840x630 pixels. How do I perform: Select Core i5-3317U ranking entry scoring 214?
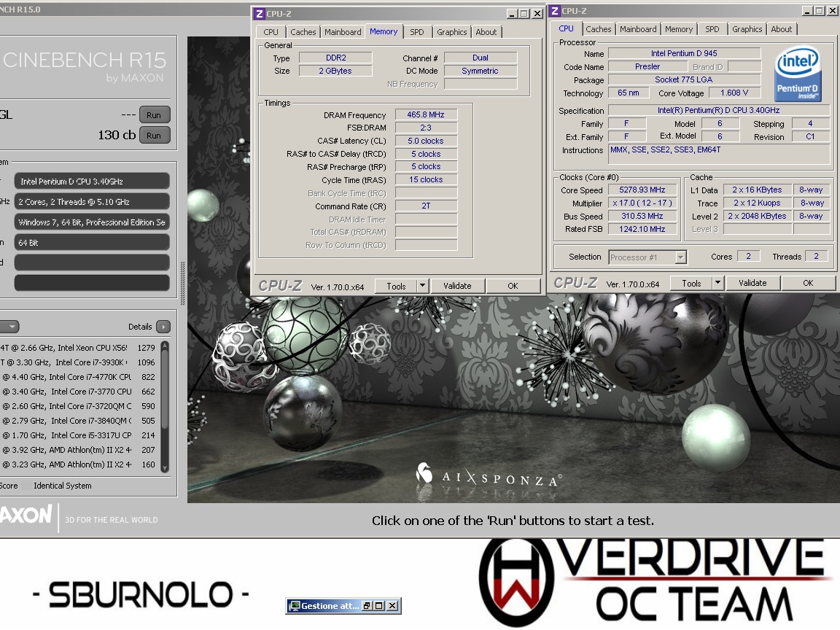tap(78, 435)
